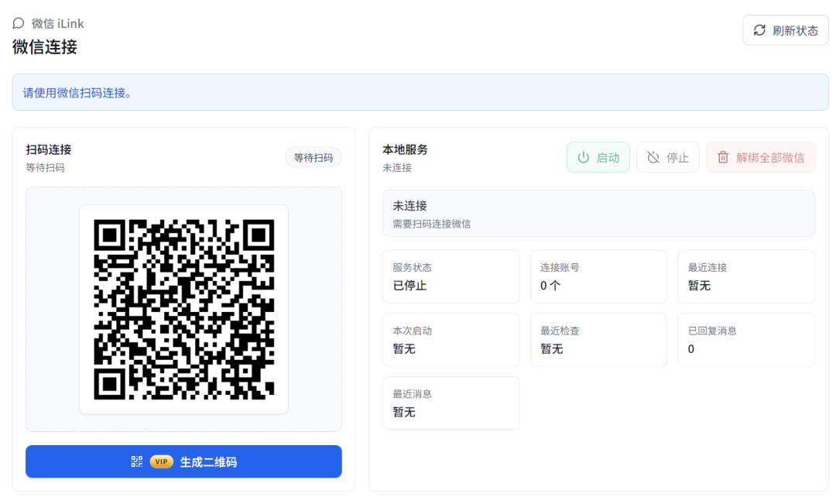Select the 本次启动 card
836x504 pixels.
[x=451, y=340]
